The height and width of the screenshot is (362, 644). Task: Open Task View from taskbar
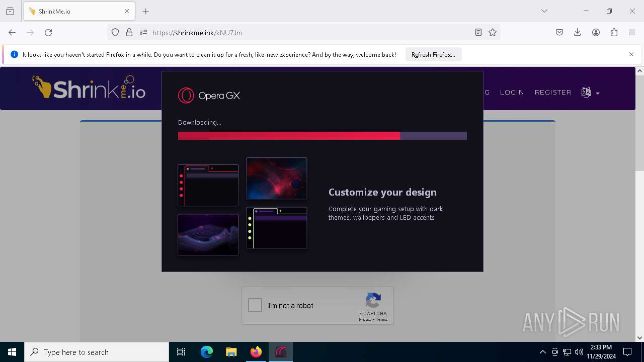coord(181,352)
